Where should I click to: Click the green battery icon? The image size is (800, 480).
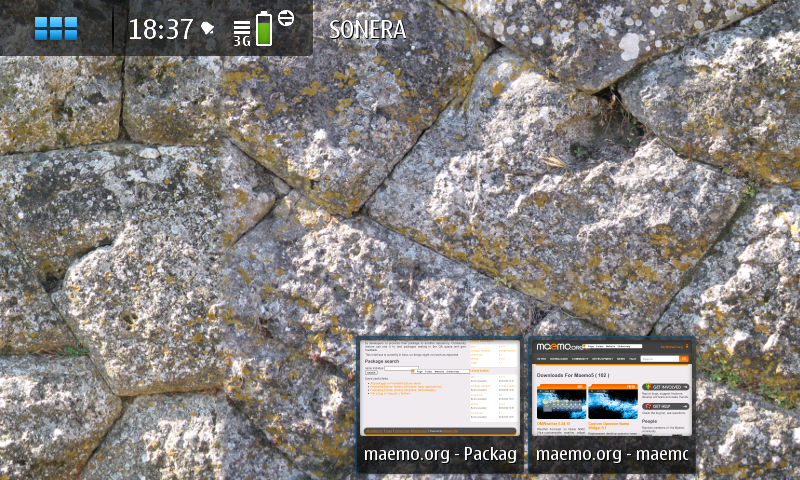(x=264, y=29)
